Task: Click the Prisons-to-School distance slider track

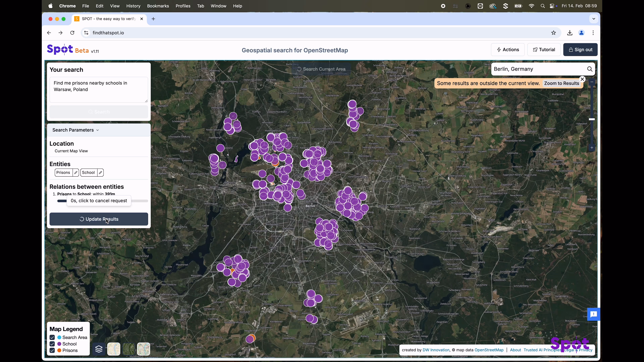Action: click(102, 201)
